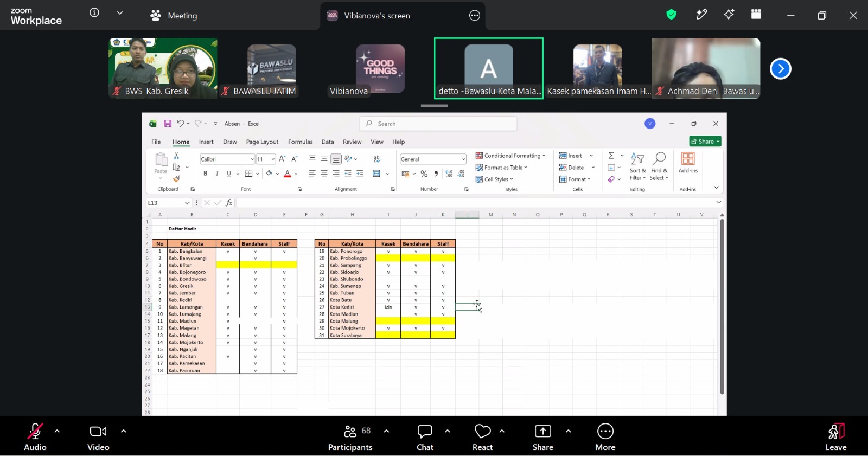Switch to the Data tab
The height and width of the screenshot is (456, 868).
328,142
